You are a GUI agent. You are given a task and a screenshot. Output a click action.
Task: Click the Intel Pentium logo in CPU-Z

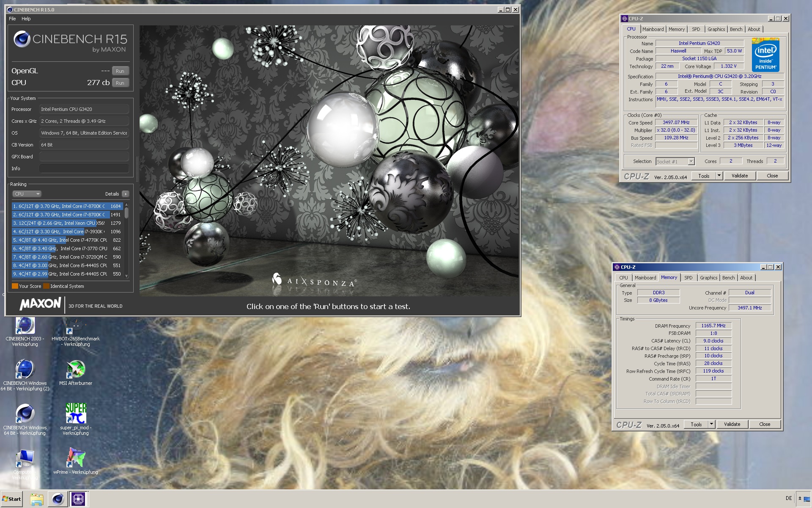(x=765, y=55)
